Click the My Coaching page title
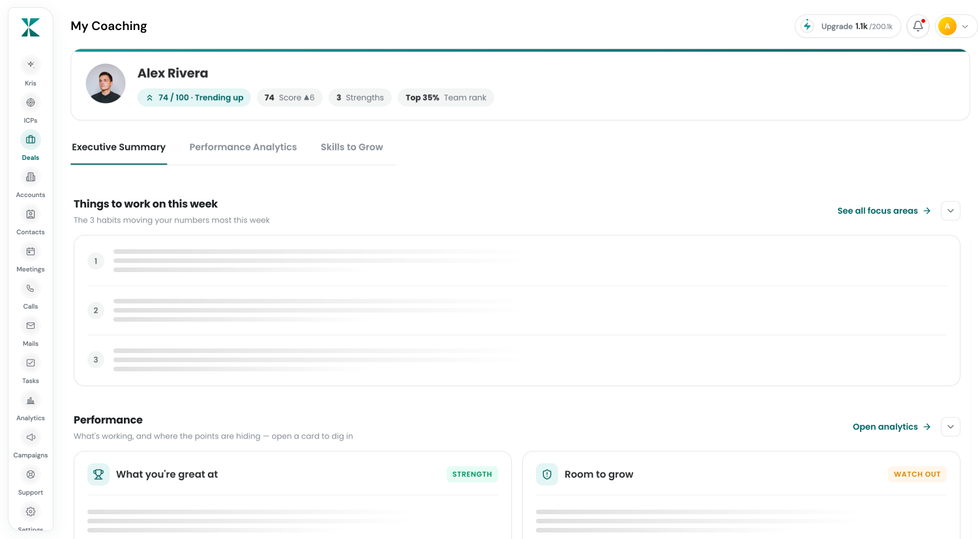 pyautogui.click(x=109, y=26)
